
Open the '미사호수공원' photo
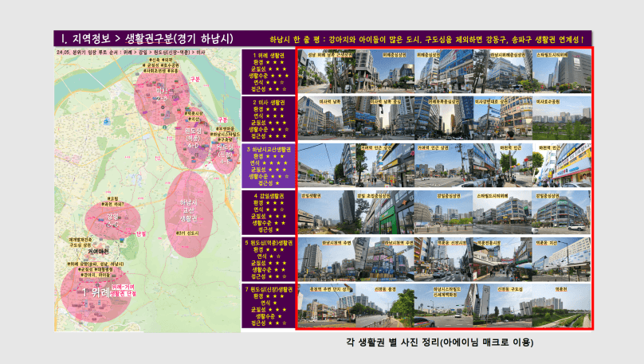coord(562,118)
